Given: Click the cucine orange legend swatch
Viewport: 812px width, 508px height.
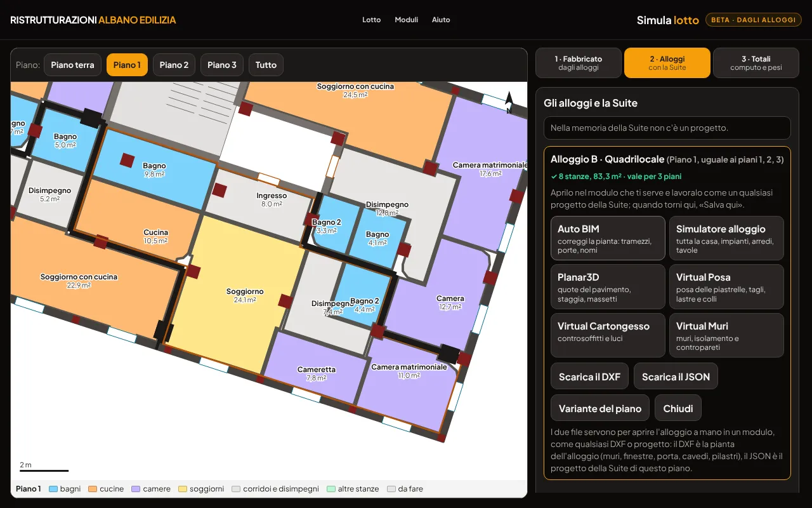Looking at the screenshot, I should click(92, 489).
